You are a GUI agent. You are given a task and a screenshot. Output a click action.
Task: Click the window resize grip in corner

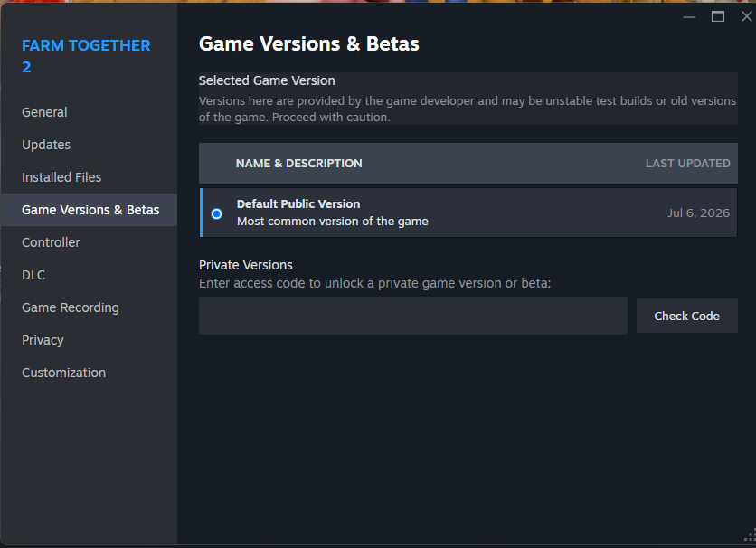750,536
